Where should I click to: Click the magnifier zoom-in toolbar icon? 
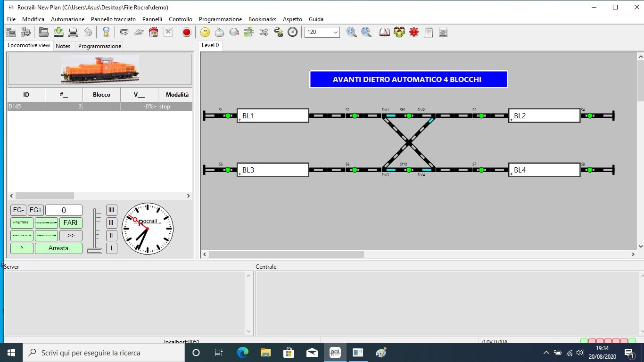(352, 32)
